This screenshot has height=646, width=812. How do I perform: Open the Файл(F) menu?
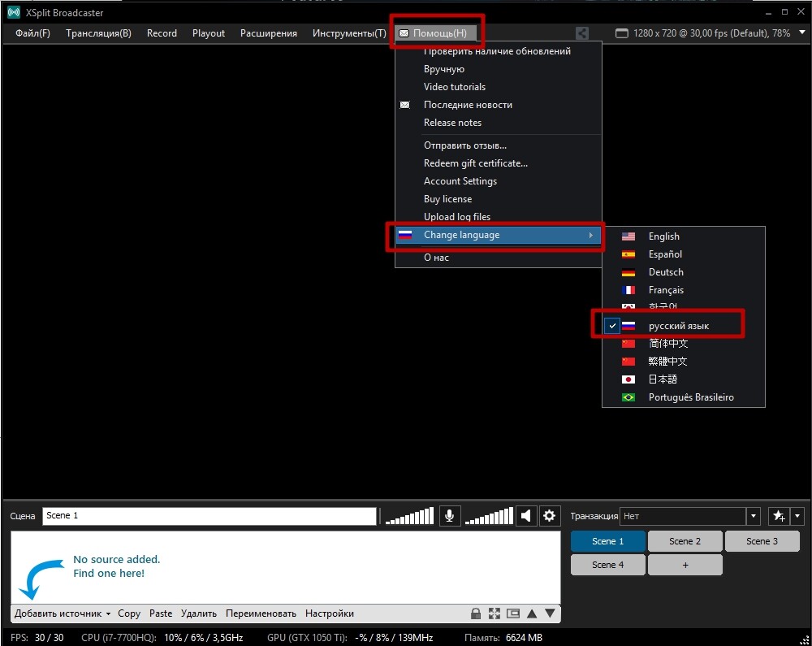point(32,33)
